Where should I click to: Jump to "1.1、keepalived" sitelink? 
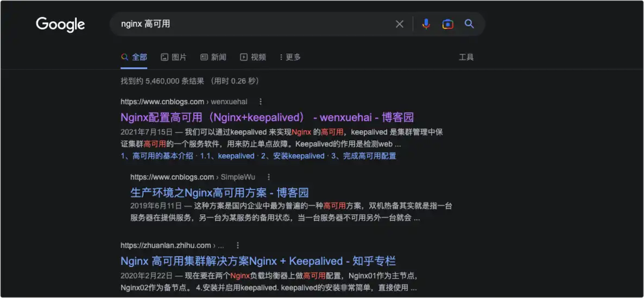227,156
